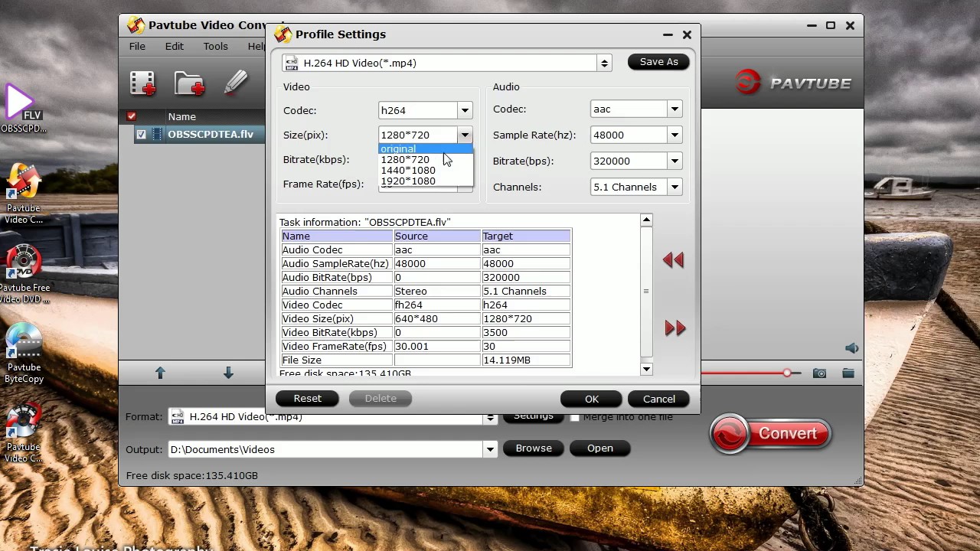980x551 pixels.
Task: Open the Channels 5.1 dropdown
Action: click(x=675, y=187)
